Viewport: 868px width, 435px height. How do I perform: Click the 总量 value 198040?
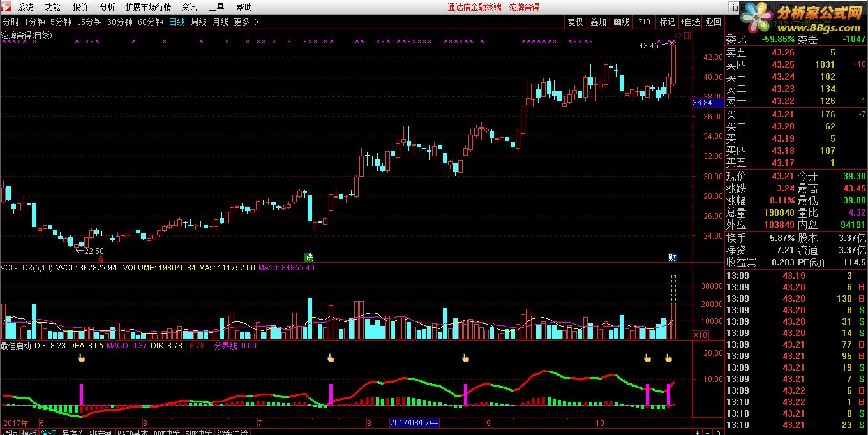tap(779, 212)
